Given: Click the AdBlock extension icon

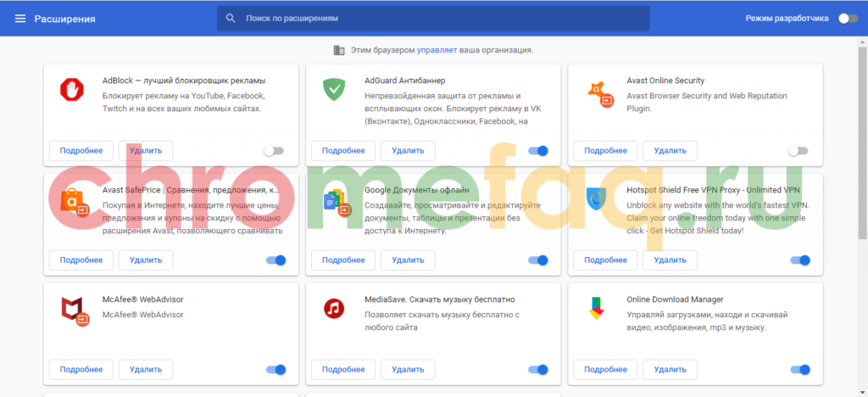Looking at the screenshot, I should tap(73, 90).
